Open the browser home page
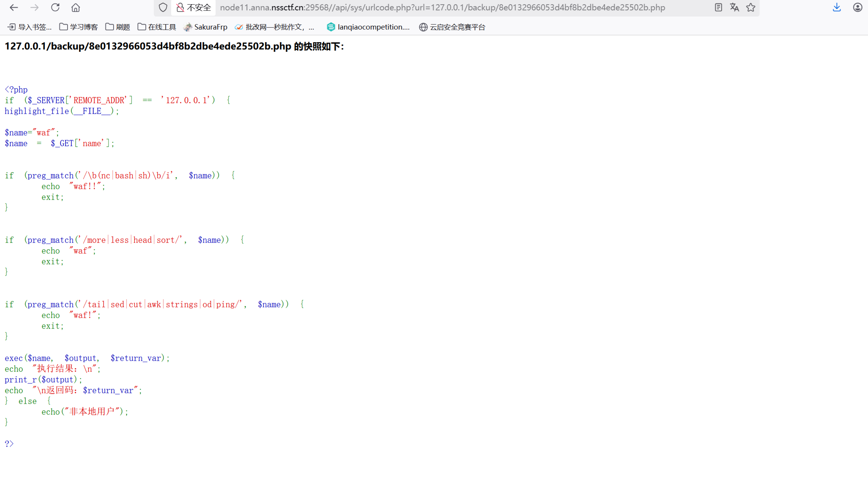Viewport: 868px width, 482px height. pos(75,7)
